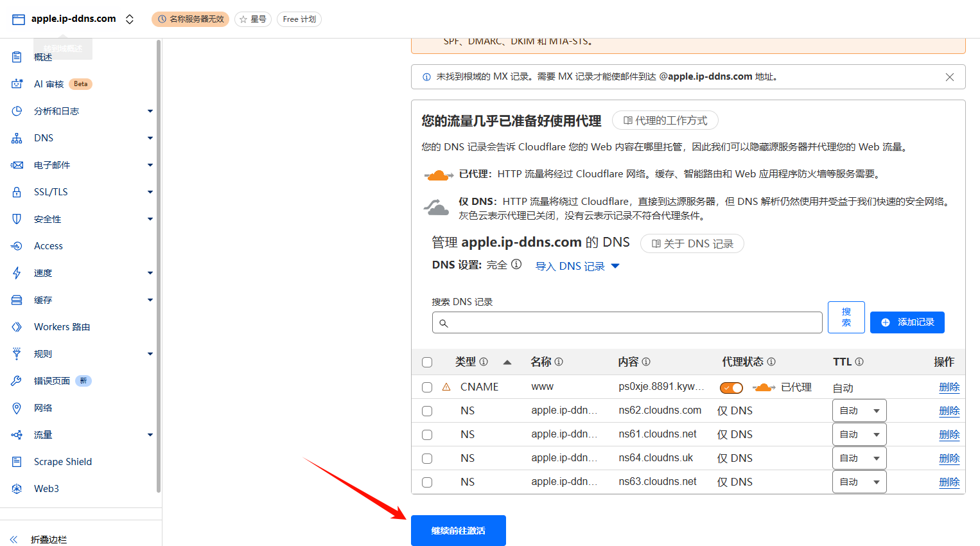Click the star icon to favorite the site
Image resolution: width=980 pixels, height=546 pixels.
coord(243,19)
